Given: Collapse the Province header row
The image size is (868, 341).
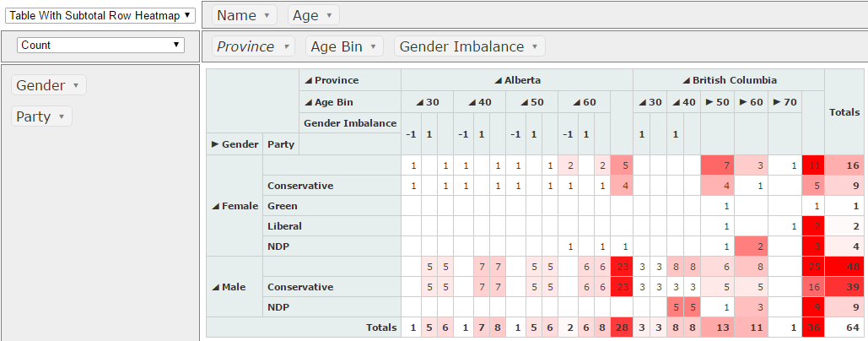Looking at the screenshot, I should (x=309, y=80).
